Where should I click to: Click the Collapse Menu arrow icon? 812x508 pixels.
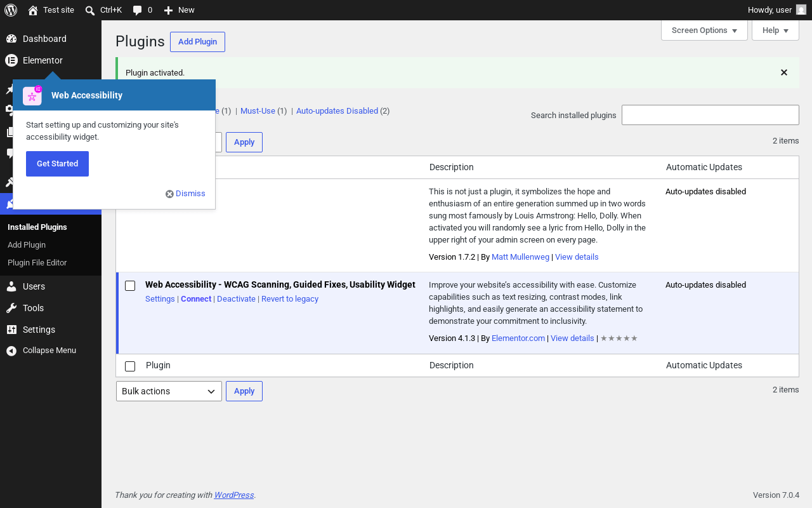[x=11, y=351]
